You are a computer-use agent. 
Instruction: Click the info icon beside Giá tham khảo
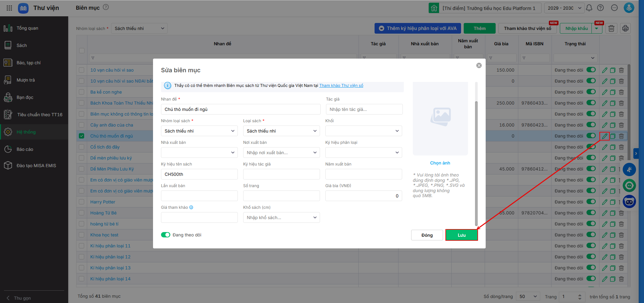(x=191, y=207)
